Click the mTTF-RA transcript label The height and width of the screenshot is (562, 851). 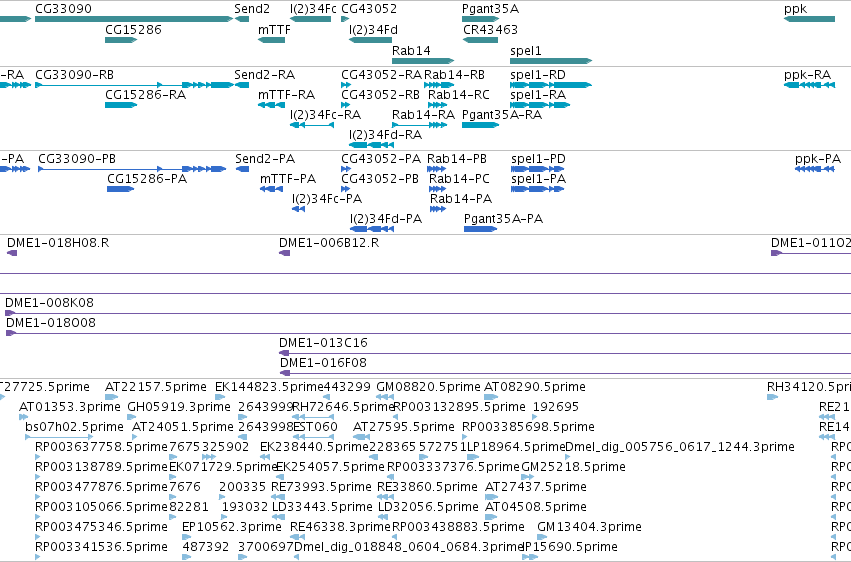[287, 94]
